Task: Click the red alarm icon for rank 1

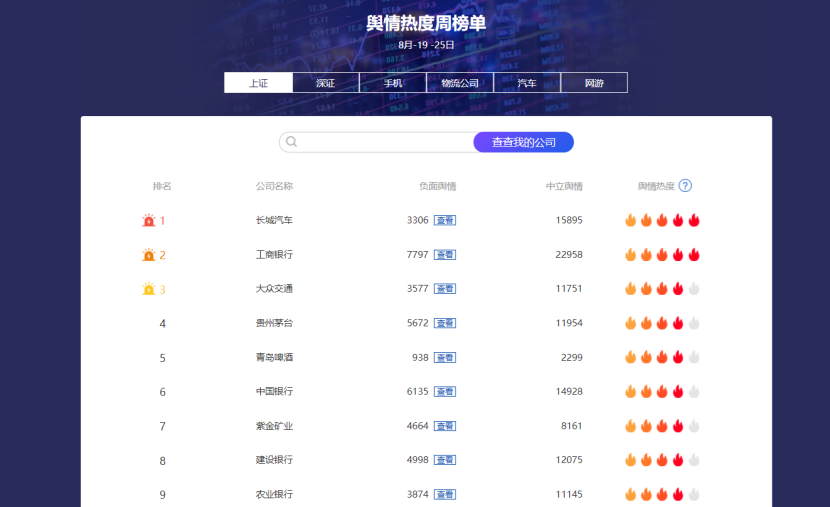Action: coord(149,220)
